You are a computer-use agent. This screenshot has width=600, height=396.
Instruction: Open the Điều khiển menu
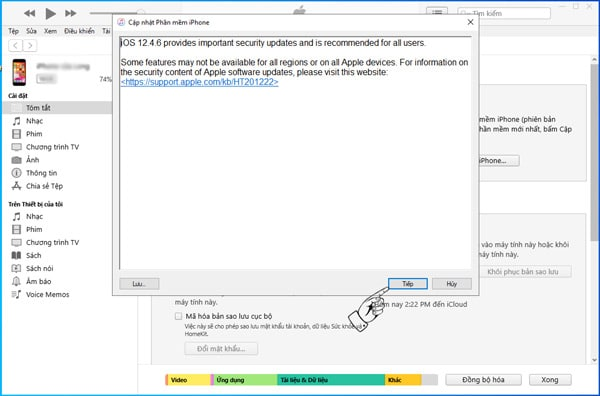(79, 31)
